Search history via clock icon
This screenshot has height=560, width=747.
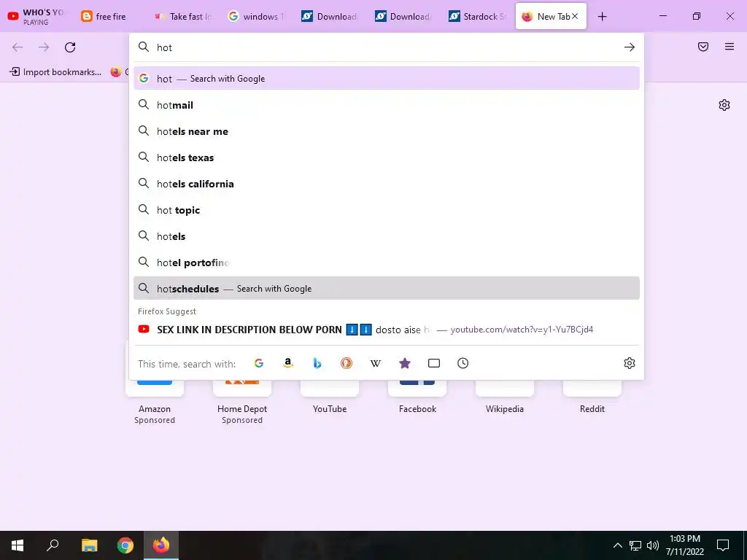463,363
